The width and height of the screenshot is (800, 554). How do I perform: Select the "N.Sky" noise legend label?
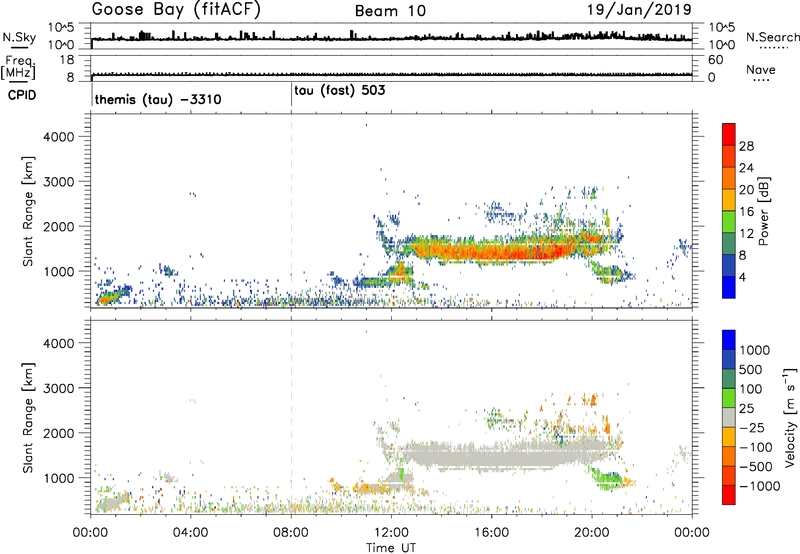(x=19, y=37)
